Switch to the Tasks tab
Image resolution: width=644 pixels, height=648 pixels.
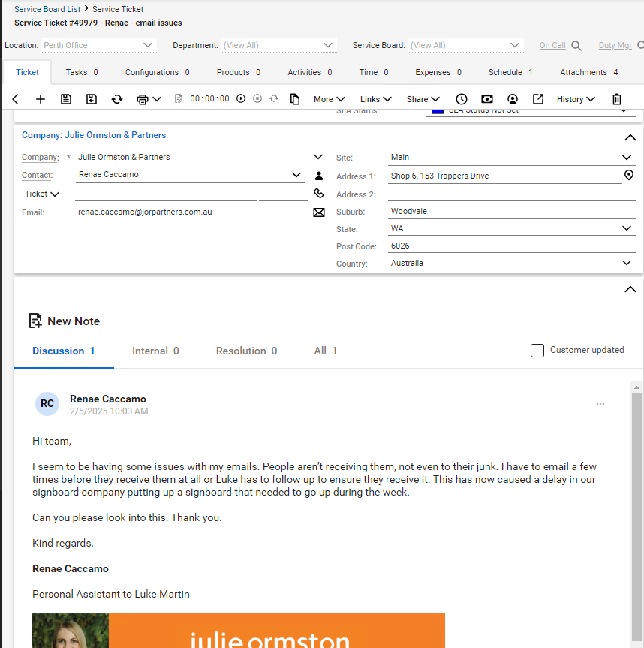pos(82,72)
